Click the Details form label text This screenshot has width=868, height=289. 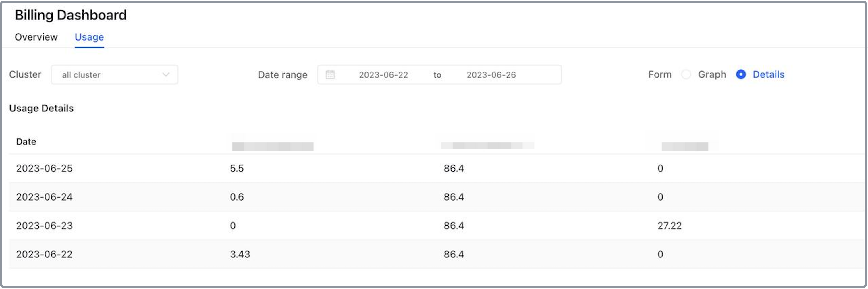pos(768,74)
